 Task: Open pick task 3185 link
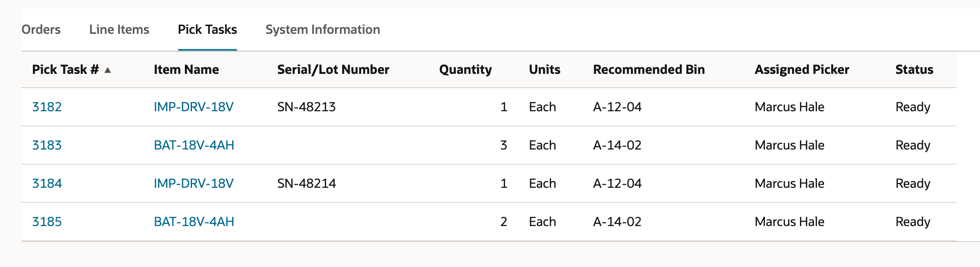(x=47, y=222)
